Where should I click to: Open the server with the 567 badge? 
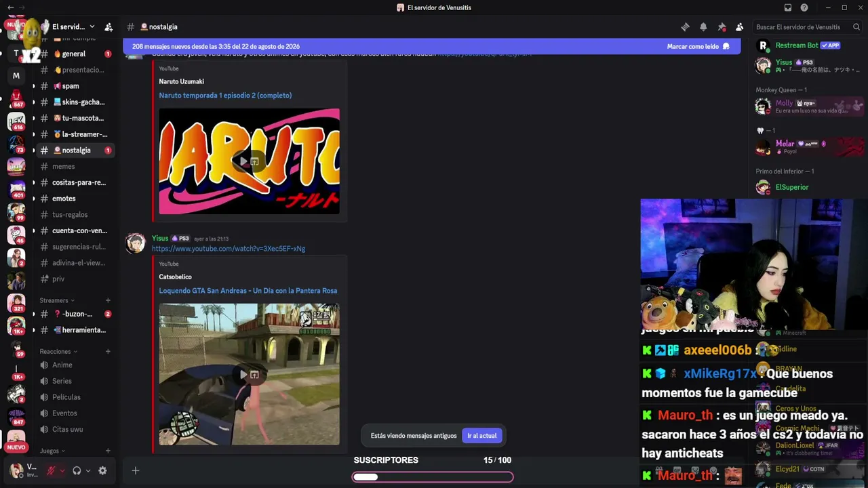click(x=16, y=99)
